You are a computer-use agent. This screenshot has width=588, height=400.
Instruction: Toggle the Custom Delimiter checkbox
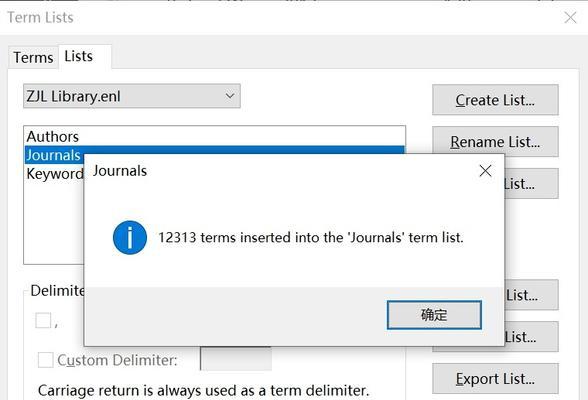(45, 360)
